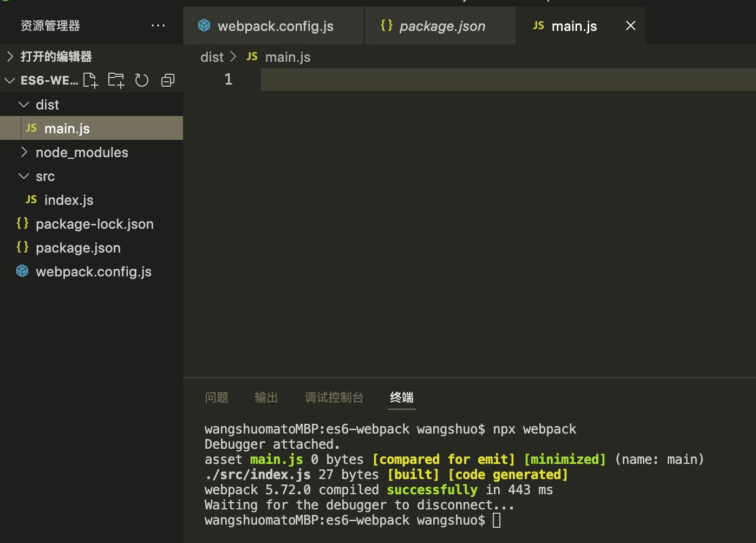Open package.json in the file tree
Screen dimensions: 756x543
92,247
